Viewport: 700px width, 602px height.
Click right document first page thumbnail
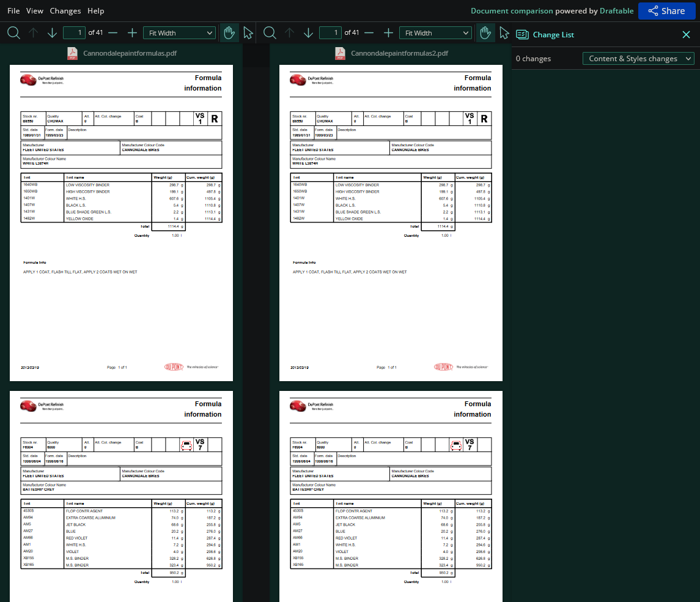[x=391, y=223]
